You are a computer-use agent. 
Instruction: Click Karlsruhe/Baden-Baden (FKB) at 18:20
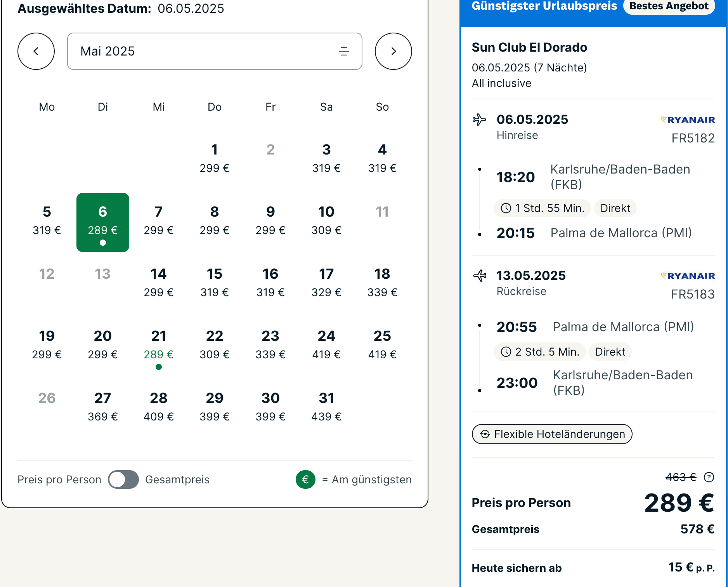[x=620, y=177]
